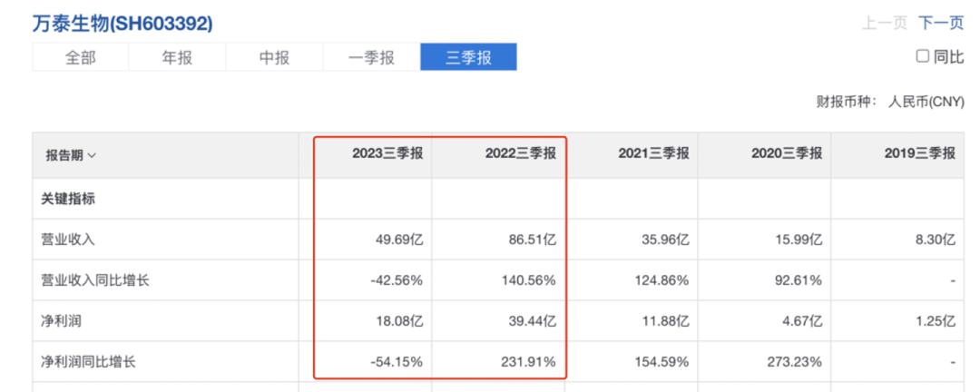Screen dimensions: 980x392
Task: Click the 万泰生物(SH603392) stock title
Action: (x=122, y=24)
